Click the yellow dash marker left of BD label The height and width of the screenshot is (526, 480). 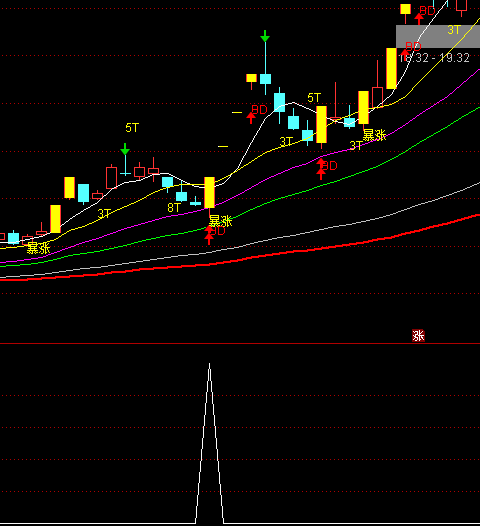tap(237, 112)
